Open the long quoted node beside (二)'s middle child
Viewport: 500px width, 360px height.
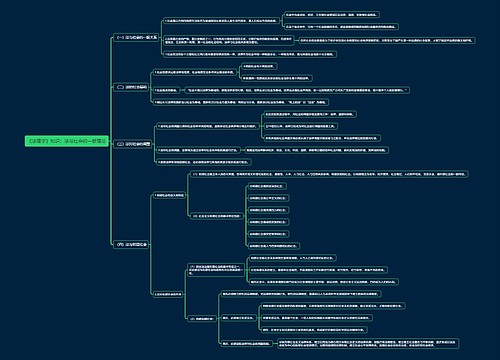[x=297, y=90]
